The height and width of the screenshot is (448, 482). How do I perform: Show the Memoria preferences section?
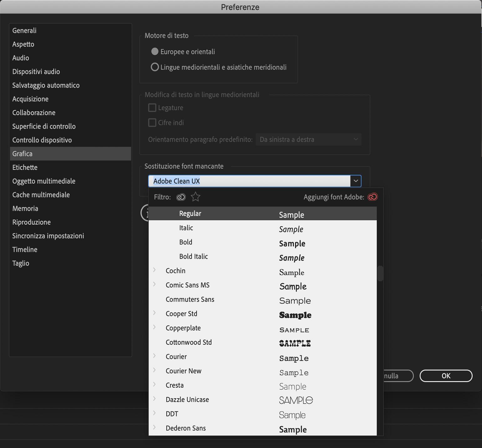click(x=70, y=209)
